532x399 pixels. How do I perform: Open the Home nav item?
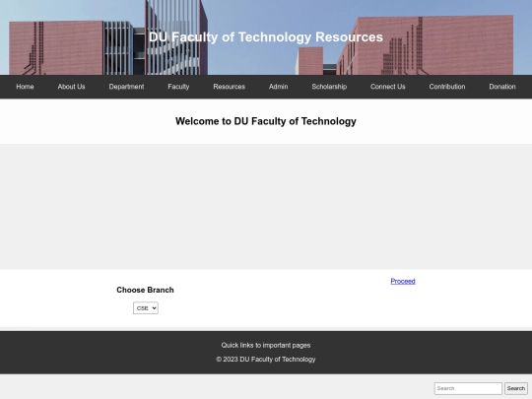pyautogui.click(x=25, y=87)
